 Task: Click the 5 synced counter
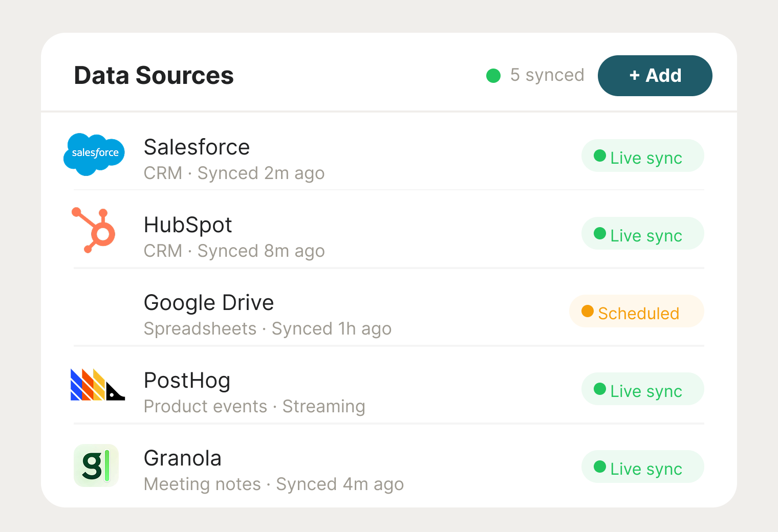pyautogui.click(x=547, y=75)
